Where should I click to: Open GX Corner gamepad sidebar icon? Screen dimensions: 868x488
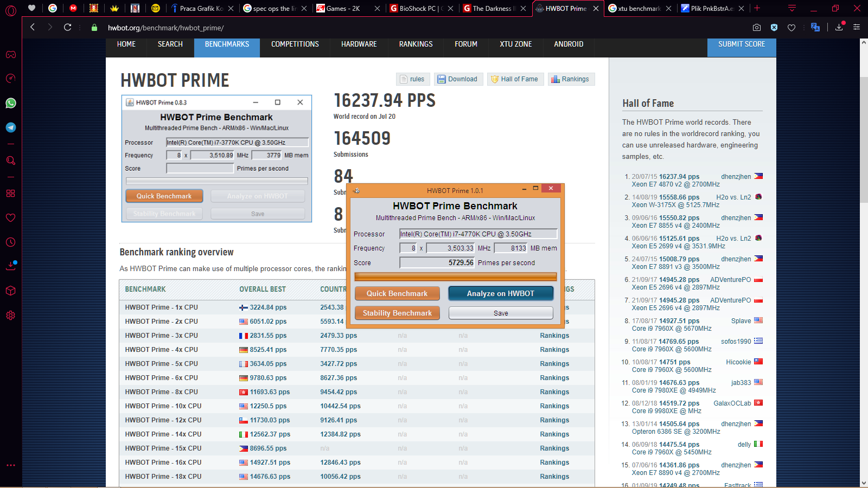point(11,55)
